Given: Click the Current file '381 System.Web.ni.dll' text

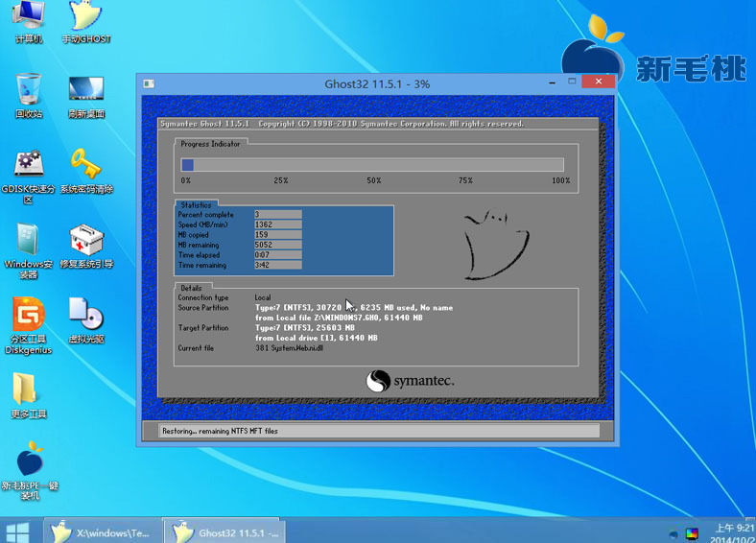Looking at the screenshot, I should tap(290, 348).
